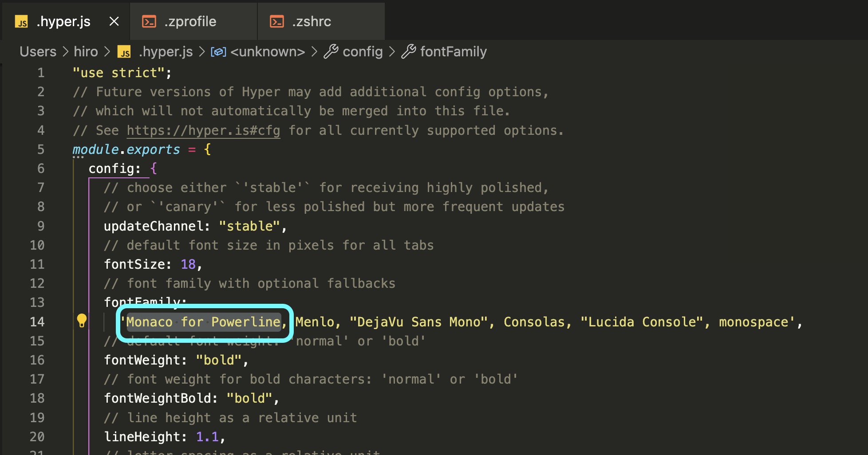
Task: Open the <unknown> breadcrumb symbol
Action: pyautogui.click(x=268, y=52)
